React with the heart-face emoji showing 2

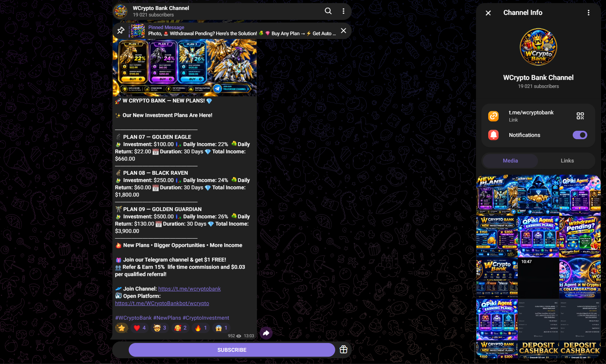click(180, 328)
